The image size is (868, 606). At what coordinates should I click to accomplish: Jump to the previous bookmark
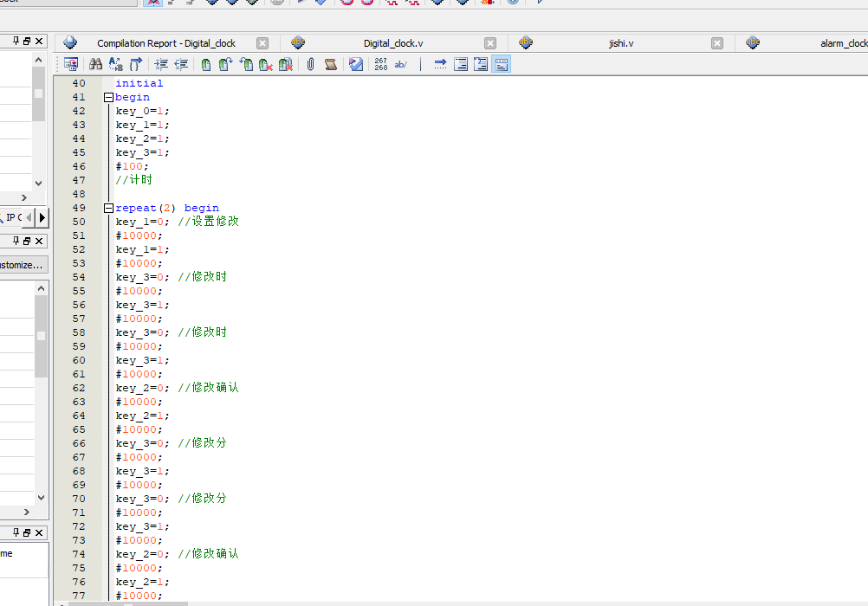click(x=246, y=64)
